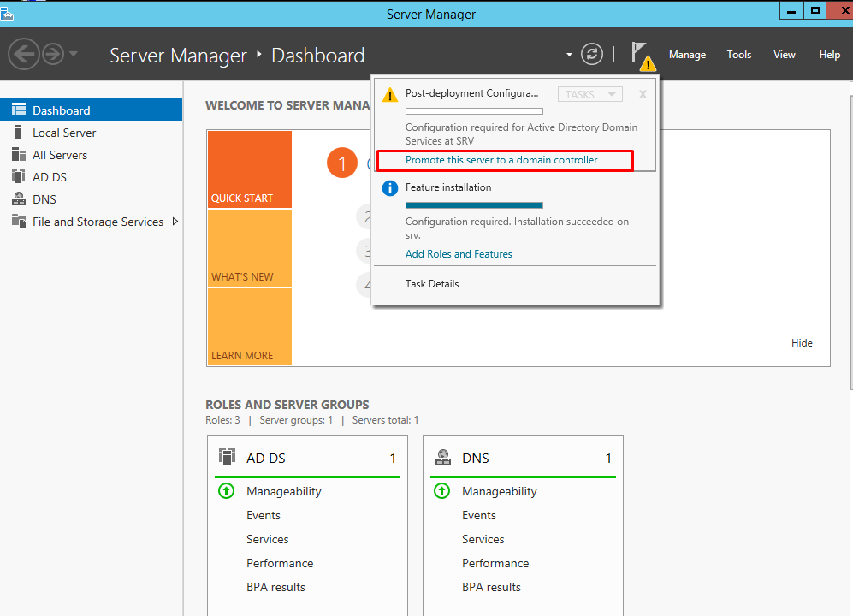This screenshot has height=616, width=853.
Task: Click the AD DS icon in sidebar
Action: [19, 177]
